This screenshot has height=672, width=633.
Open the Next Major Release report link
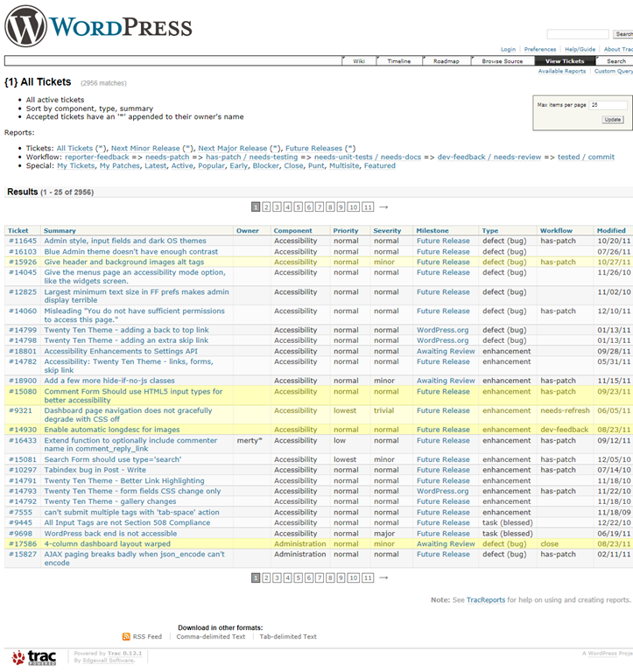pos(232,148)
